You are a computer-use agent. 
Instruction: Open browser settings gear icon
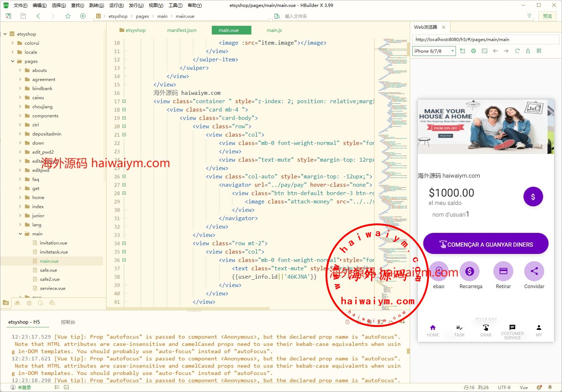click(473, 51)
